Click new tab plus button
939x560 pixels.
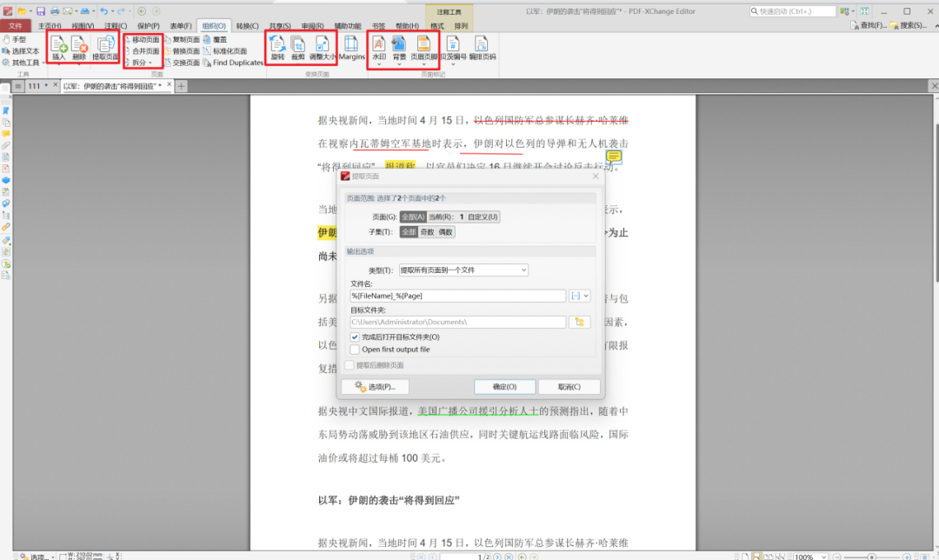pos(181,86)
